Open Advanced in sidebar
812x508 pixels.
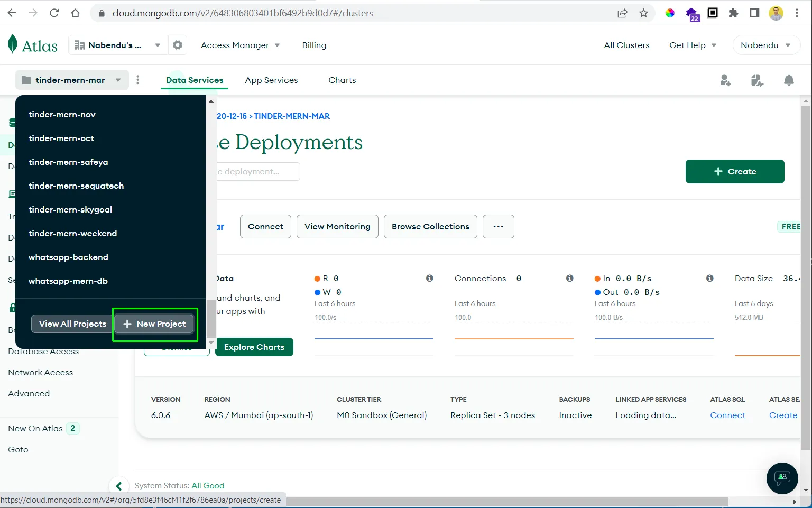tap(29, 393)
